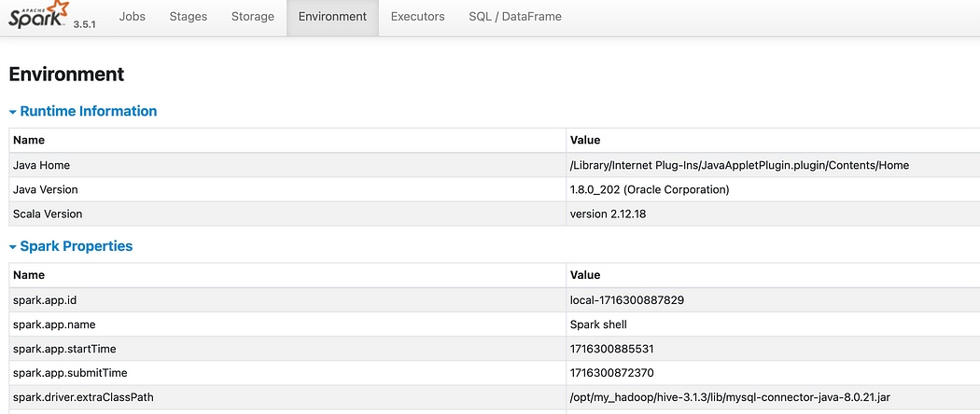Select the Spark shell app name value
Screen dimensions: 980x414
[x=598, y=324]
